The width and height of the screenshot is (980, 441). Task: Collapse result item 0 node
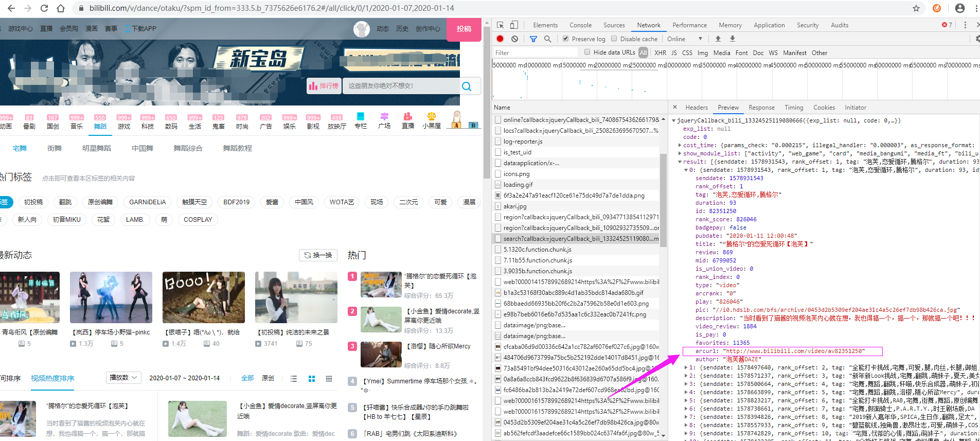tap(686, 170)
